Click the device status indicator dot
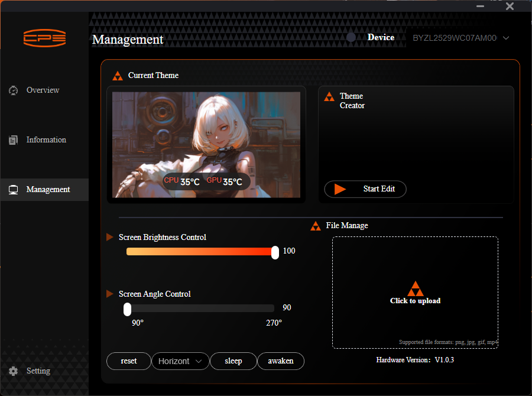 [x=351, y=37]
